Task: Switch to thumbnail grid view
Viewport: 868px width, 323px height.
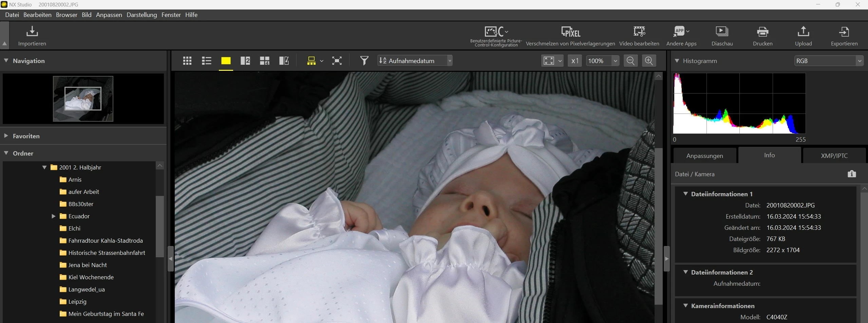Action: (x=187, y=61)
